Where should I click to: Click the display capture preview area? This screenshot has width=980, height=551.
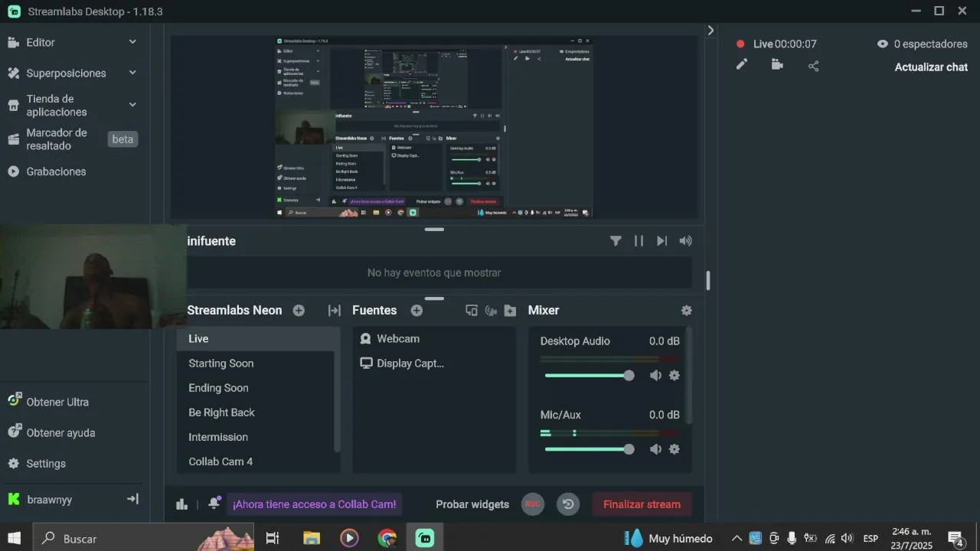[434, 126]
